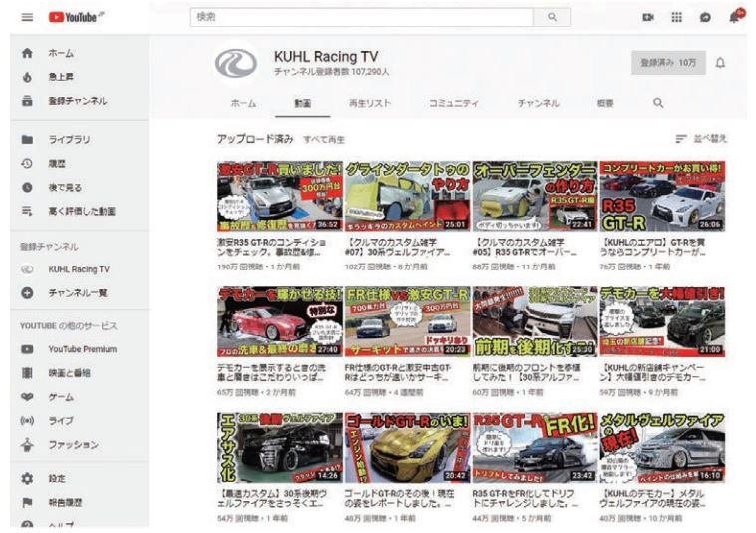
Task: Play FR仕様vs激安GT-R thumbnail 20:23
Action: pos(407,322)
